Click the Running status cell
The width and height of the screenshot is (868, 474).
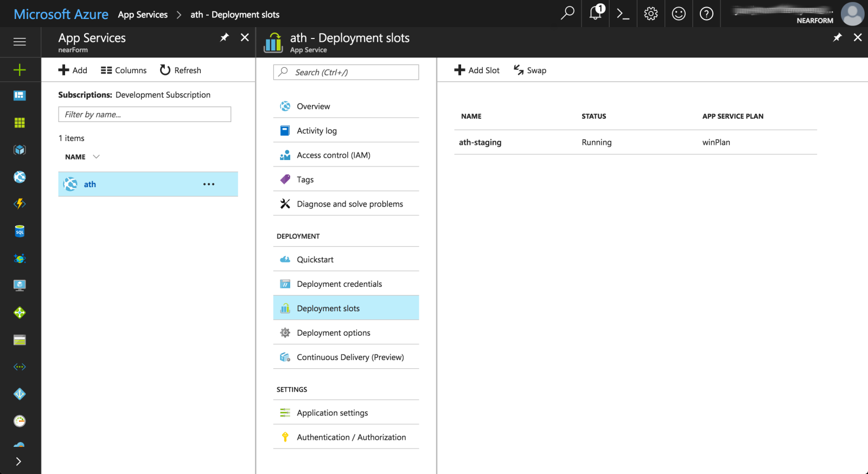point(597,142)
